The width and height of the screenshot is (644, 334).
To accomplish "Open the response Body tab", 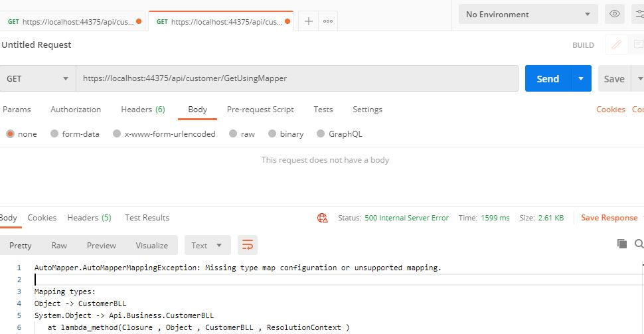I will 8,218.
